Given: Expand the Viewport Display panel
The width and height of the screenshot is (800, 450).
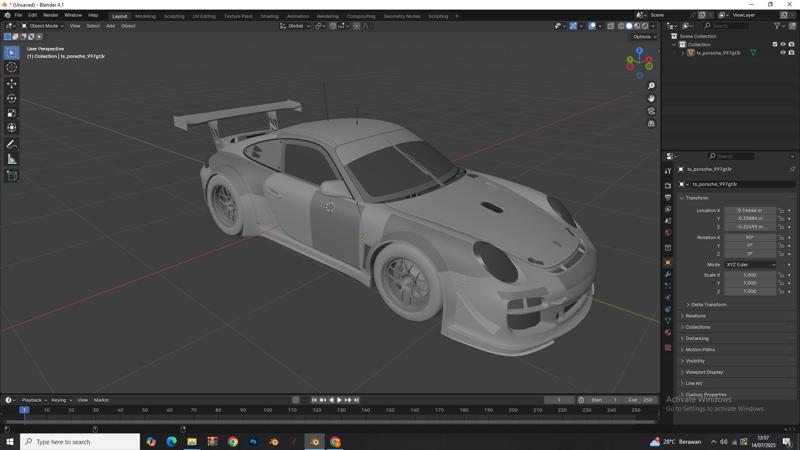Looking at the screenshot, I should coord(702,372).
